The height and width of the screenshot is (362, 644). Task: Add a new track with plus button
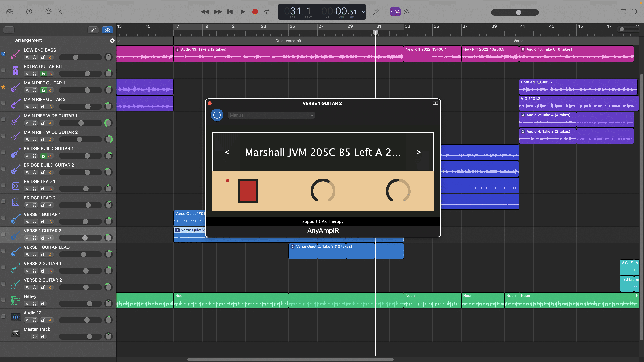click(x=9, y=30)
